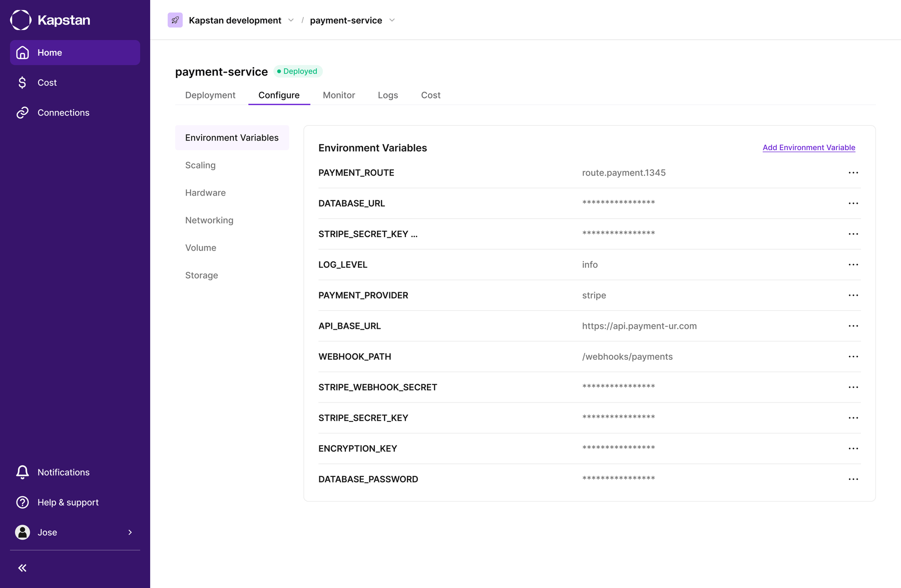Open the Cost page in sidebar
The height and width of the screenshot is (588, 901).
(75, 83)
